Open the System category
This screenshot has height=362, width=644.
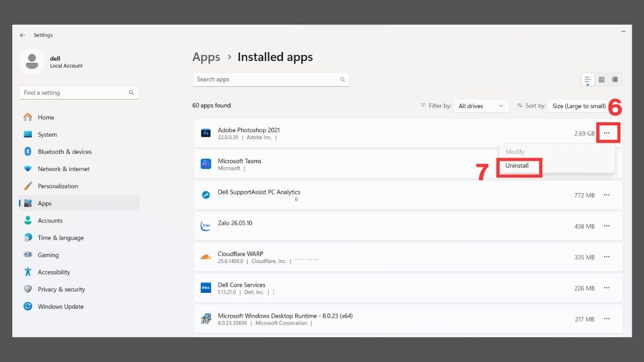tap(79, 135)
